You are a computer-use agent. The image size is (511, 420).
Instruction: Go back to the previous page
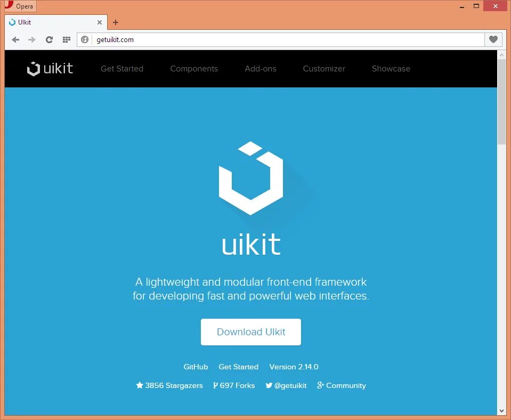pos(15,40)
